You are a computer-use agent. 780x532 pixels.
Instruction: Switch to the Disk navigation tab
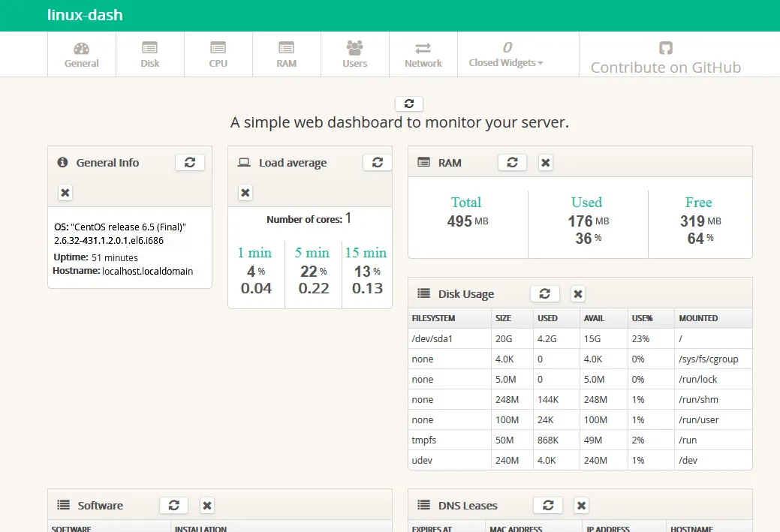point(150,55)
